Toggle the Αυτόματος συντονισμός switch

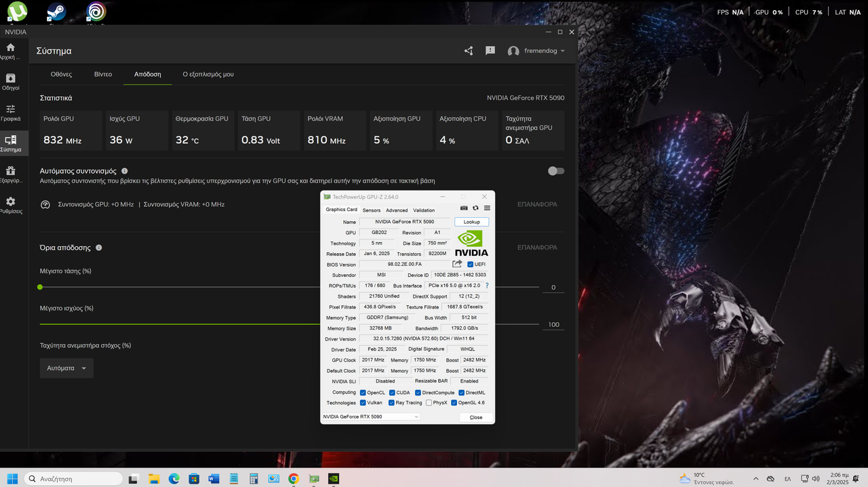556,171
